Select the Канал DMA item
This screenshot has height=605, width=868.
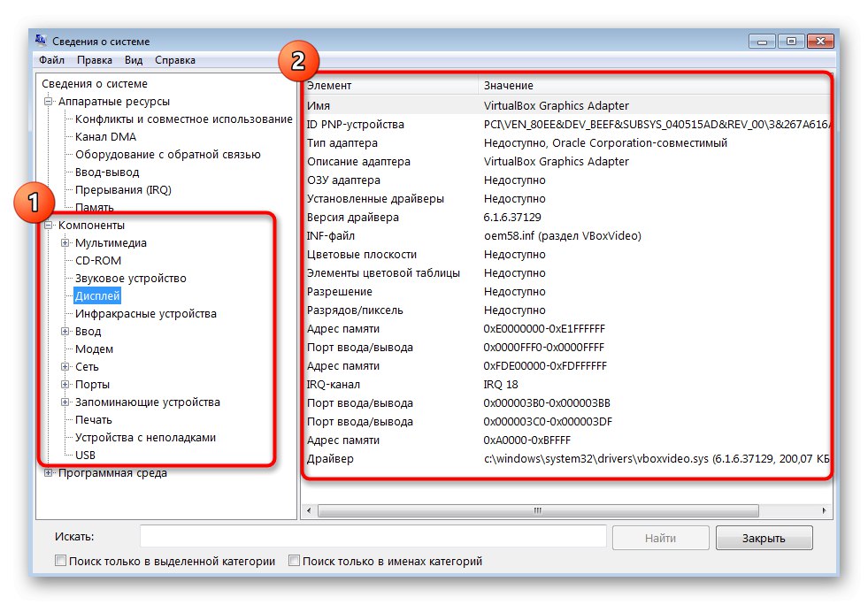105,137
